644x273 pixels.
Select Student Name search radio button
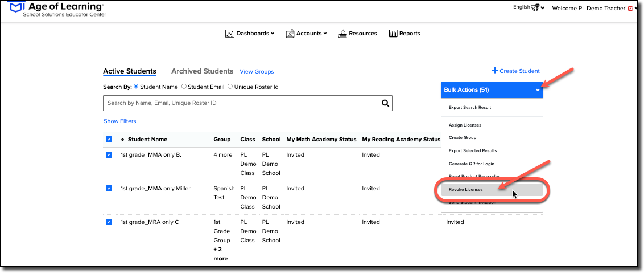point(136,87)
